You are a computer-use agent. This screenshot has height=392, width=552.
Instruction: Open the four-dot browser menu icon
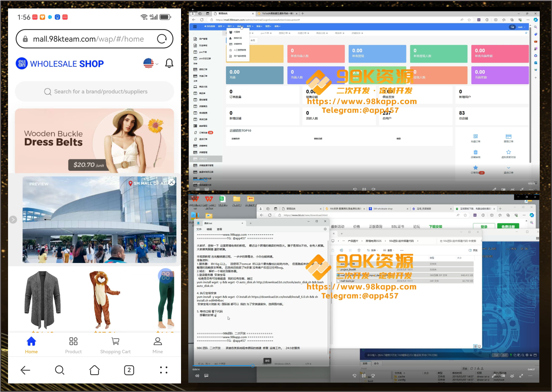(x=164, y=370)
